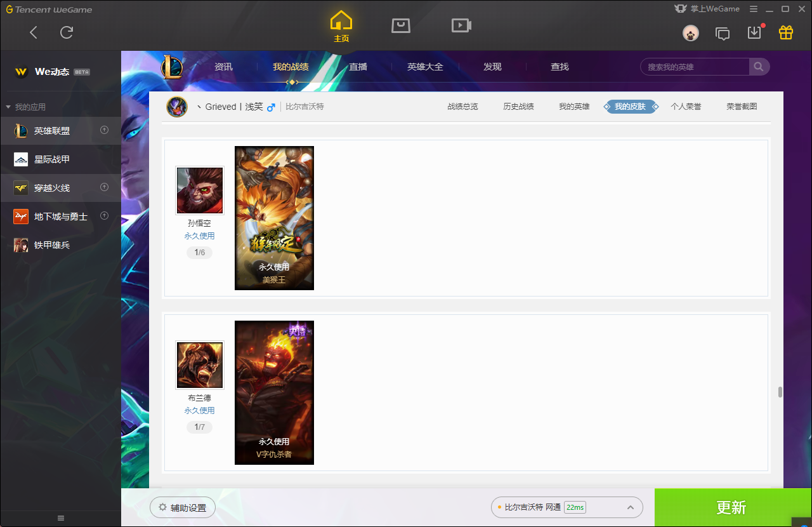Click the 1/6 skin count badge
Image resolution: width=812 pixels, height=527 pixels.
pyautogui.click(x=199, y=253)
